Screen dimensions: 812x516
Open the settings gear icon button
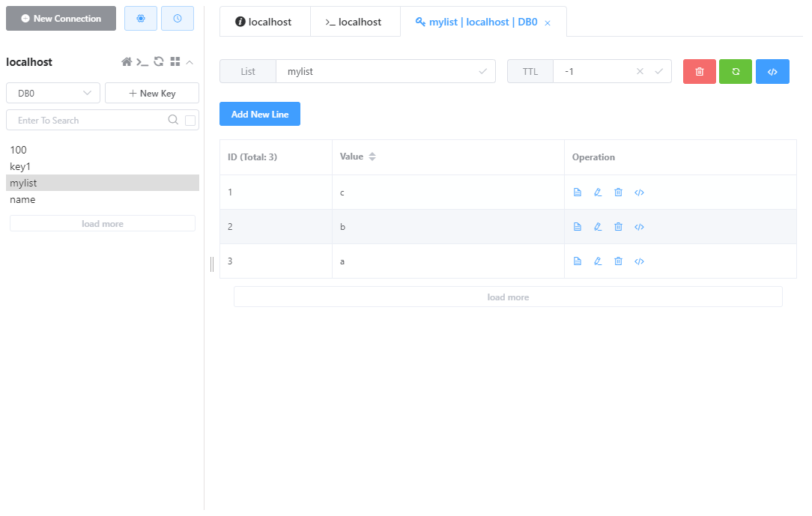pos(140,19)
